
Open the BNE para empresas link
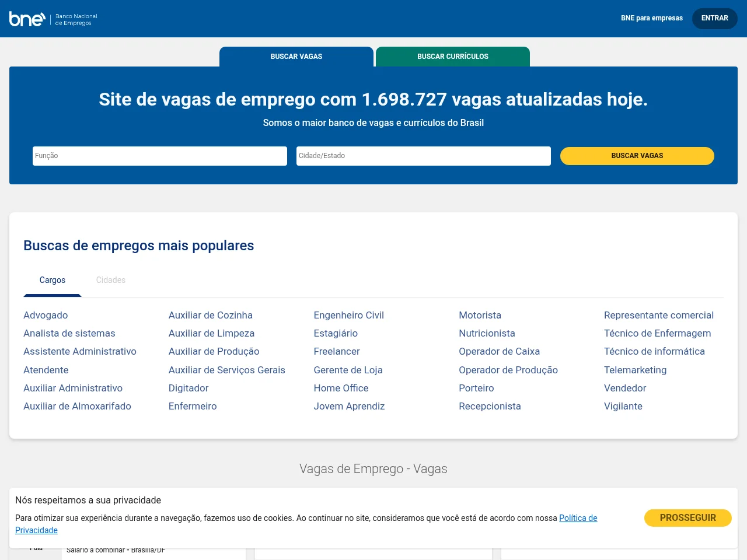pyautogui.click(x=652, y=18)
